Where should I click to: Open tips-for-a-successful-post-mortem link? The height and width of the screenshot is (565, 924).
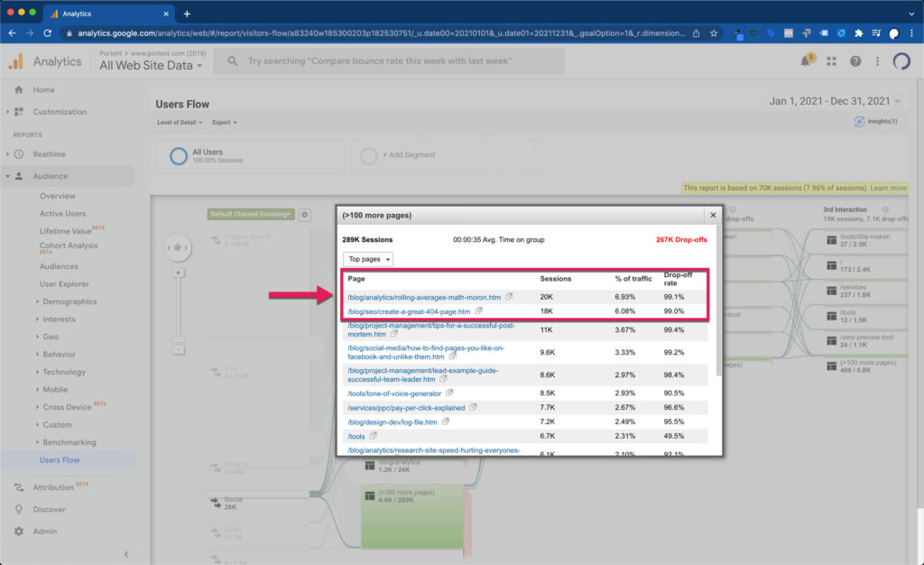tap(430, 329)
